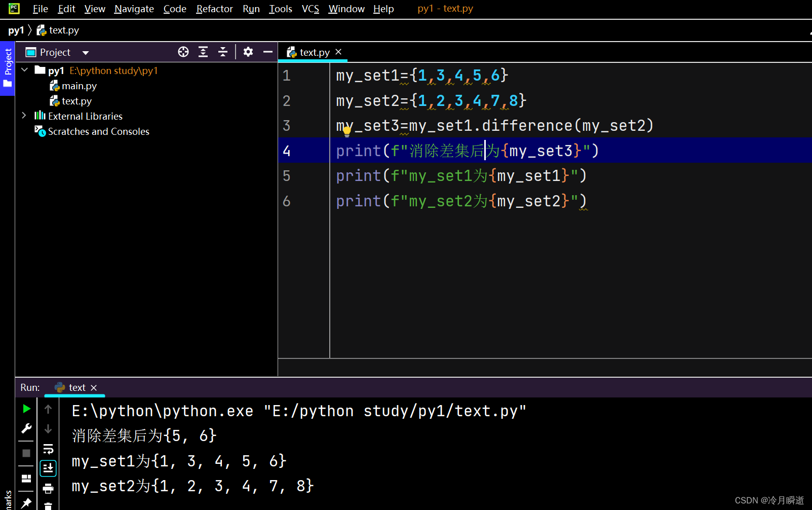Enable navigate down arrow in console

[48, 429]
